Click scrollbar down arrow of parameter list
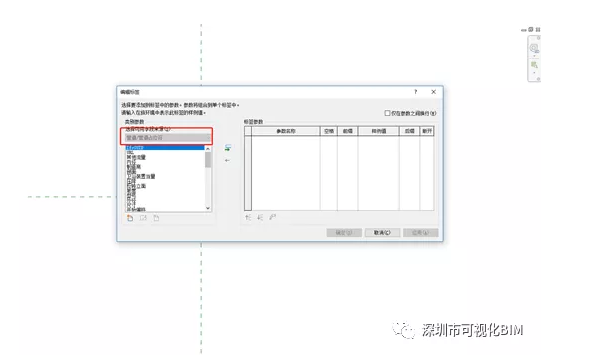 click(208, 208)
